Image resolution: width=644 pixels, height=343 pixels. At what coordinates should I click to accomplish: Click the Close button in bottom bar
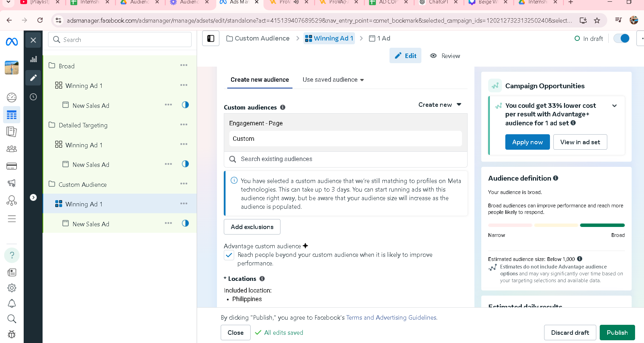pyautogui.click(x=235, y=333)
